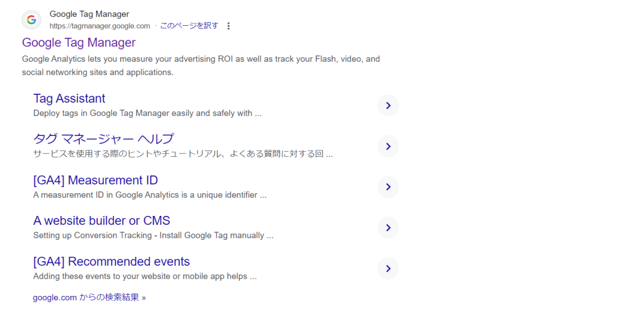Open the タグ マネージャー ヘルプ sitelink
The image size is (644, 311).
[x=103, y=139]
